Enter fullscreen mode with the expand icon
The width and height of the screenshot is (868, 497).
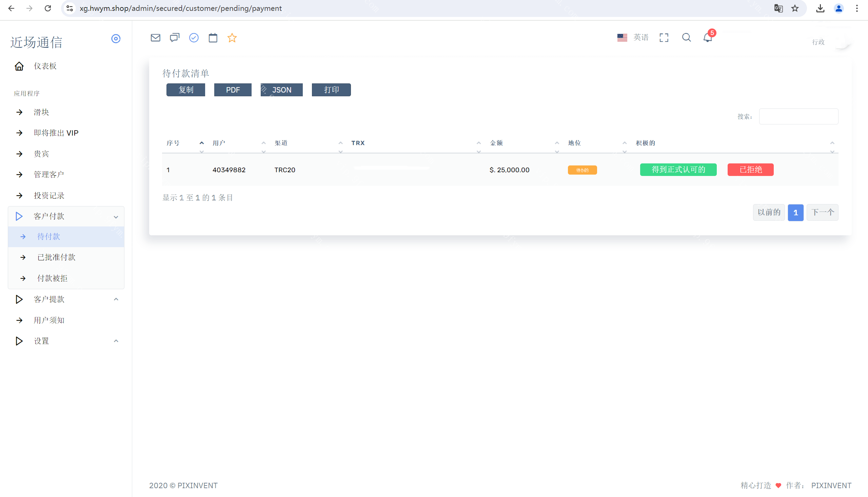coord(664,38)
